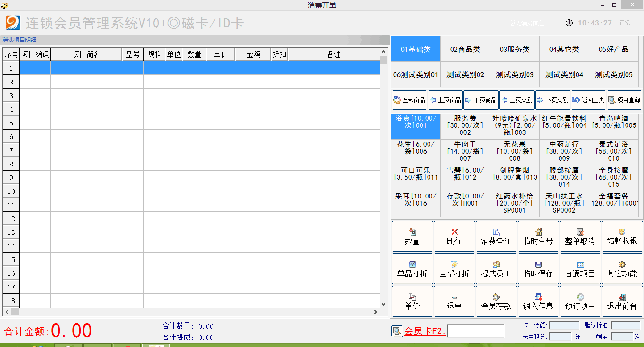Click the 删行 delete row icon
The image size is (644, 347).
[454, 232]
